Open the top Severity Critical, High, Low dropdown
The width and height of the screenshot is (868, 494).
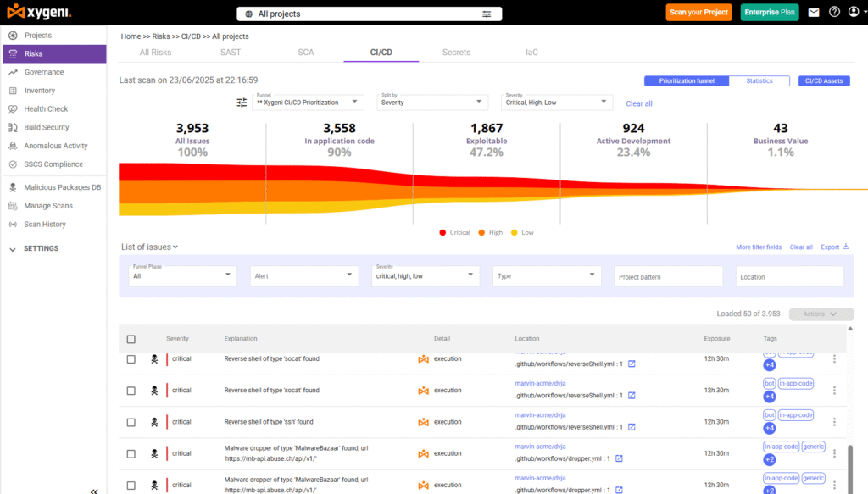(556, 102)
